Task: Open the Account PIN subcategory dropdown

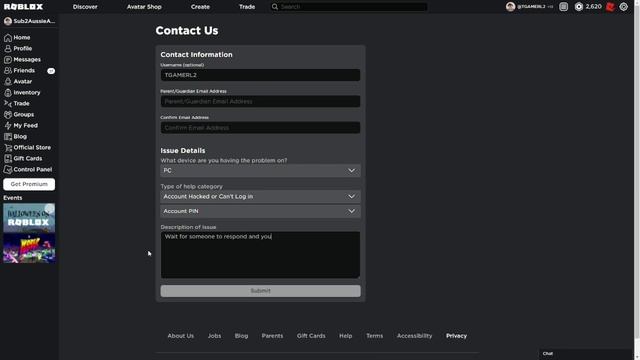Action: point(260,211)
